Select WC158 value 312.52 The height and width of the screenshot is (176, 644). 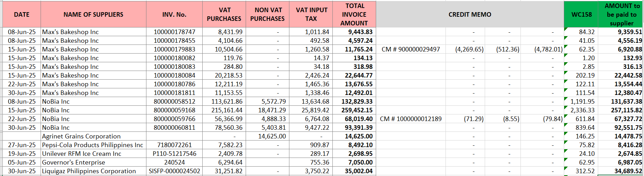(582, 171)
